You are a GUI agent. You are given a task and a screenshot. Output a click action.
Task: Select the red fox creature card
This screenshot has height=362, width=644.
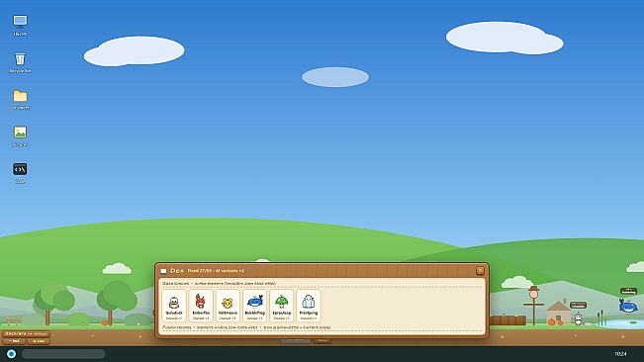(x=201, y=306)
